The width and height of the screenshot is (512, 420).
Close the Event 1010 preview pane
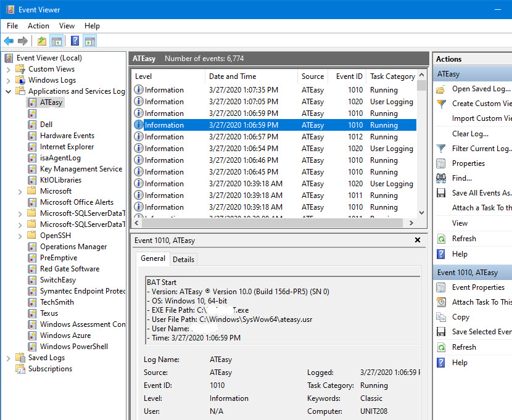pyautogui.click(x=418, y=241)
